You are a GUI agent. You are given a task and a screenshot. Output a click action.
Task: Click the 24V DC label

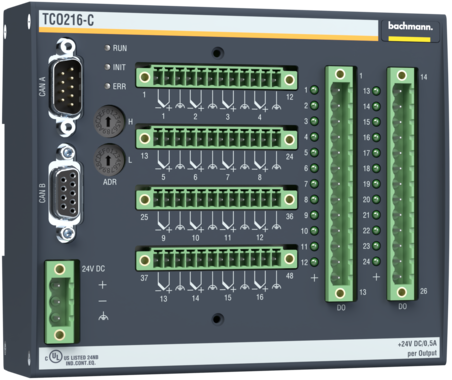(x=93, y=269)
